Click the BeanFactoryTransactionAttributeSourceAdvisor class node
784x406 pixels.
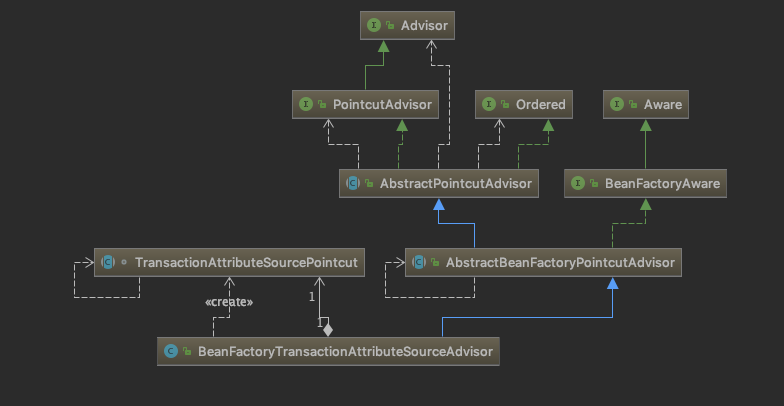328,352
